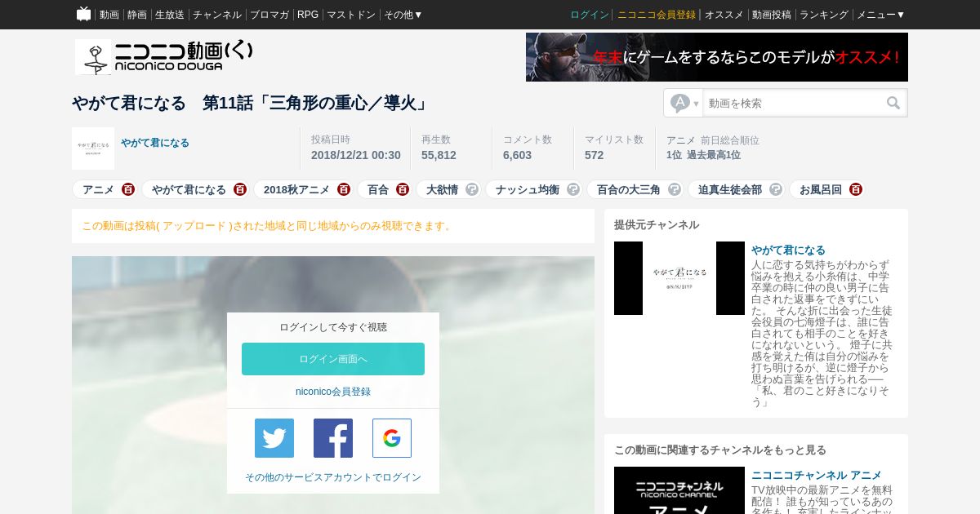
Task: Focus the 動画を検索 search field
Action: coord(792,103)
